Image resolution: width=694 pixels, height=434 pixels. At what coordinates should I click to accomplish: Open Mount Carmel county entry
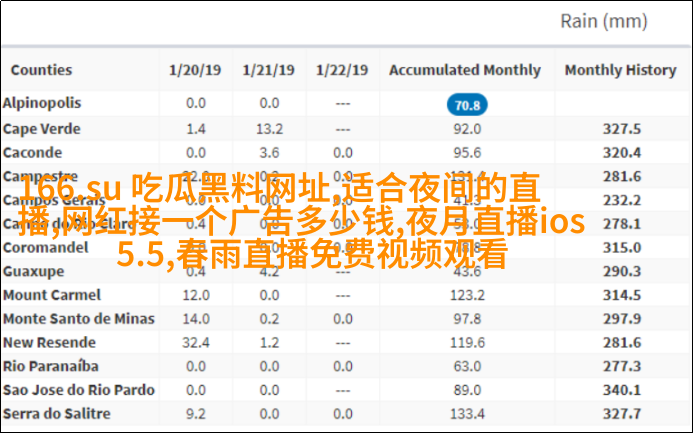click(51, 295)
